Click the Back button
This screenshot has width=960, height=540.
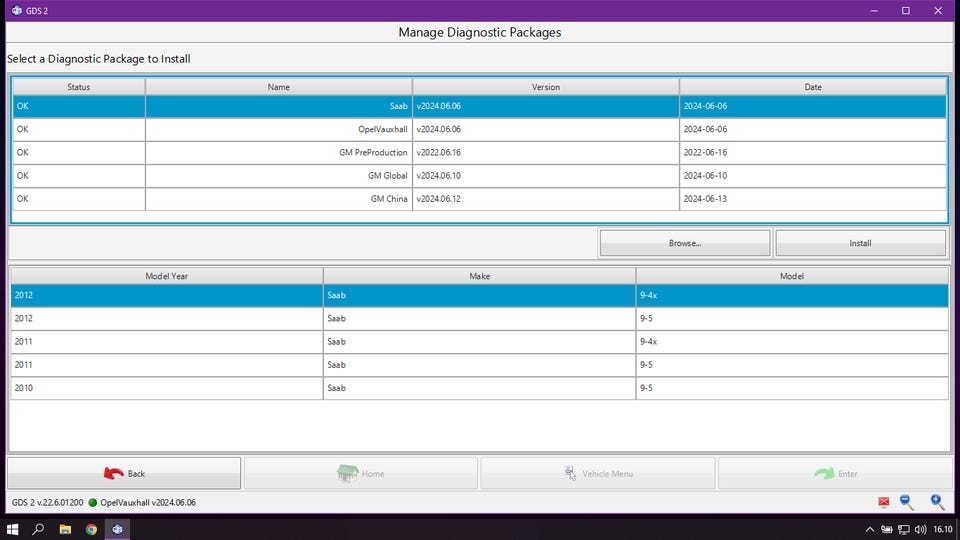tap(124, 473)
